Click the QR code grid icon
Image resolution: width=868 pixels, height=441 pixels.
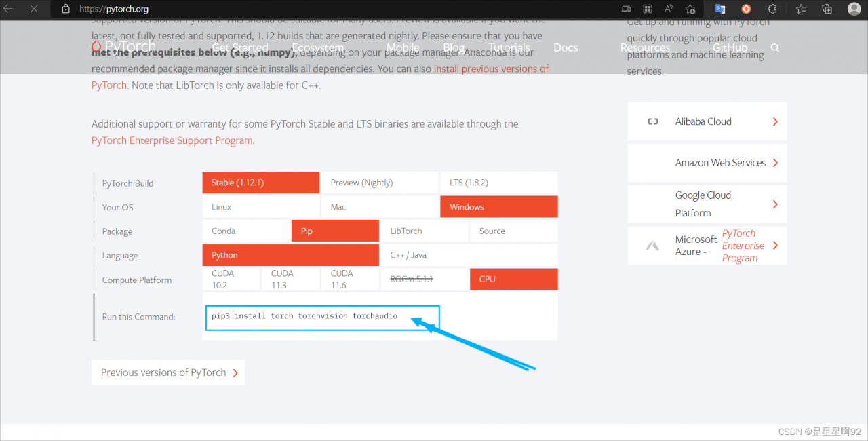[x=648, y=9]
